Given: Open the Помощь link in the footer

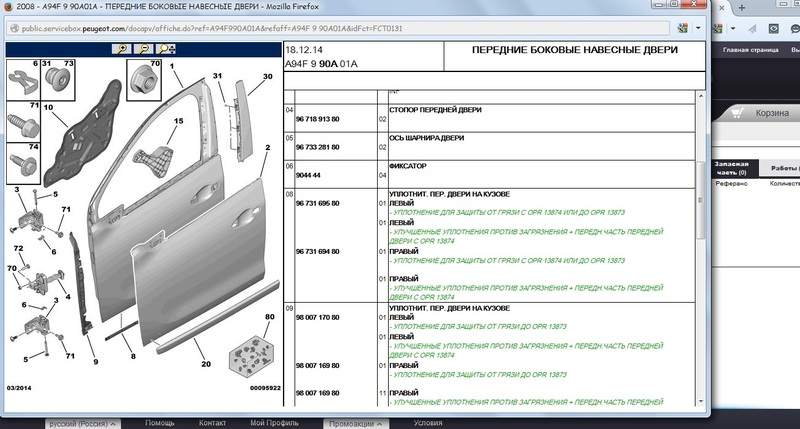Looking at the screenshot, I should 160,423.
